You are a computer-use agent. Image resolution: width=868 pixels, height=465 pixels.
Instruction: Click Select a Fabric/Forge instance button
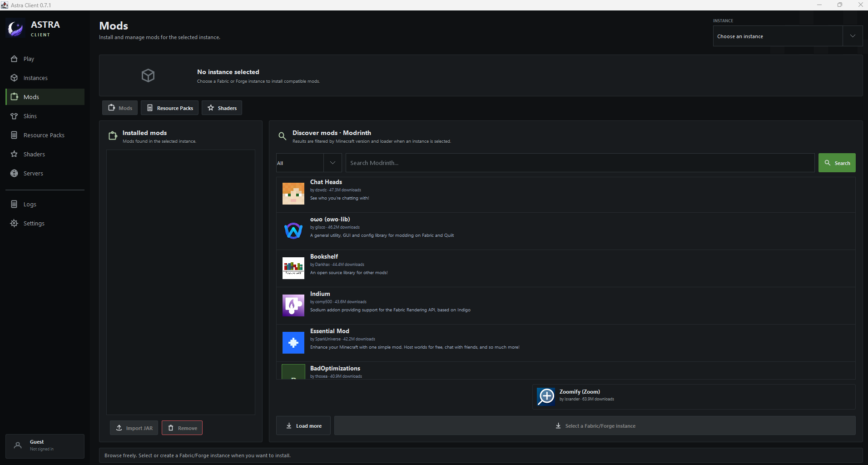pos(595,425)
